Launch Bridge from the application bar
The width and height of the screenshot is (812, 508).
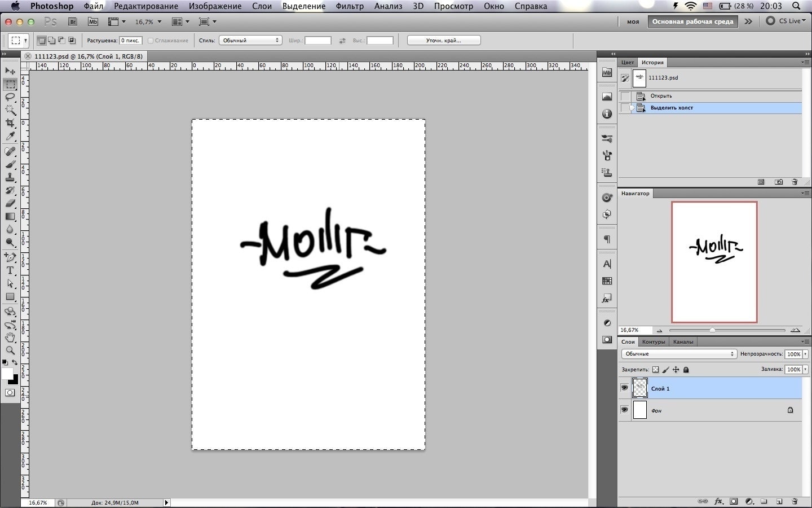click(x=73, y=22)
